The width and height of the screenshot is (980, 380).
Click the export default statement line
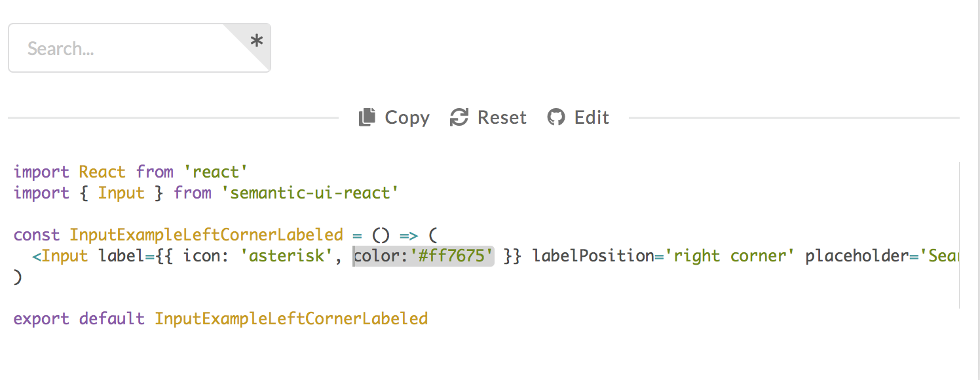tap(219, 318)
